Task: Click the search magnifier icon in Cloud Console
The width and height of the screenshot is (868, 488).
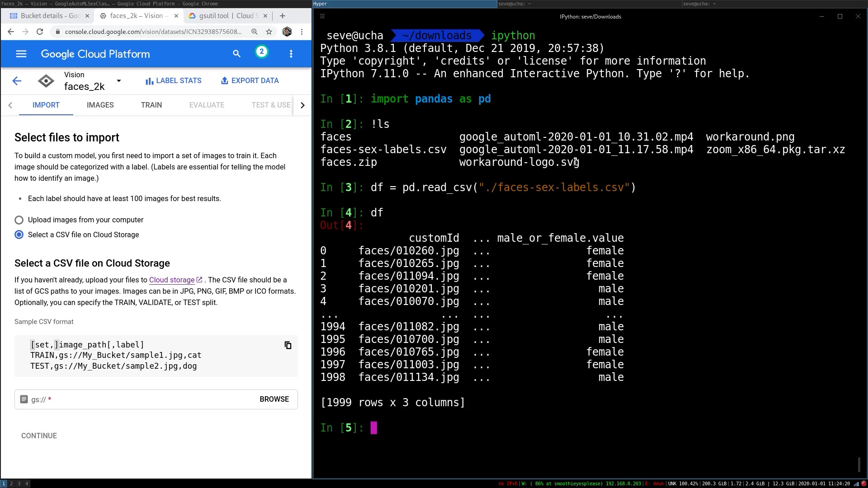Action: pyautogui.click(x=236, y=54)
